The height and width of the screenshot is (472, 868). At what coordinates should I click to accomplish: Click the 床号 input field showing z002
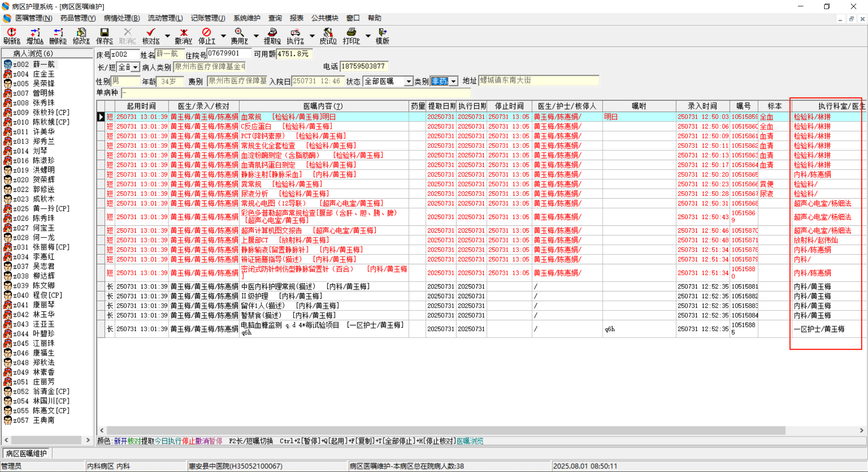[125, 54]
